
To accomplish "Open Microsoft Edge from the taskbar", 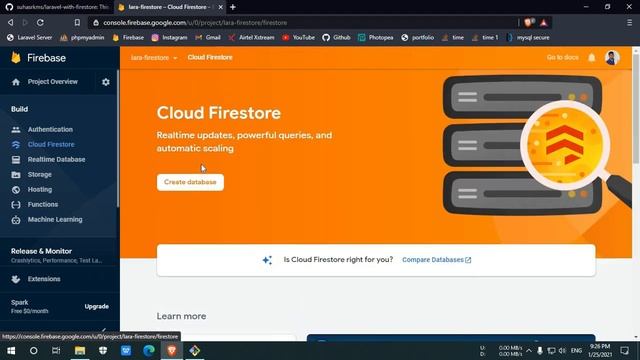I will click(x=149, y=351).
